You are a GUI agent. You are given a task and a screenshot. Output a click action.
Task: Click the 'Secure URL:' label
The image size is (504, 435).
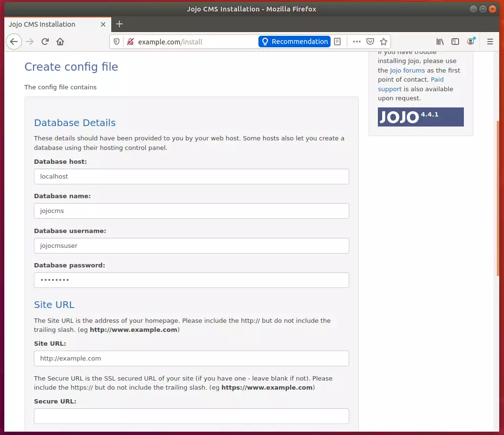point(55,401)
